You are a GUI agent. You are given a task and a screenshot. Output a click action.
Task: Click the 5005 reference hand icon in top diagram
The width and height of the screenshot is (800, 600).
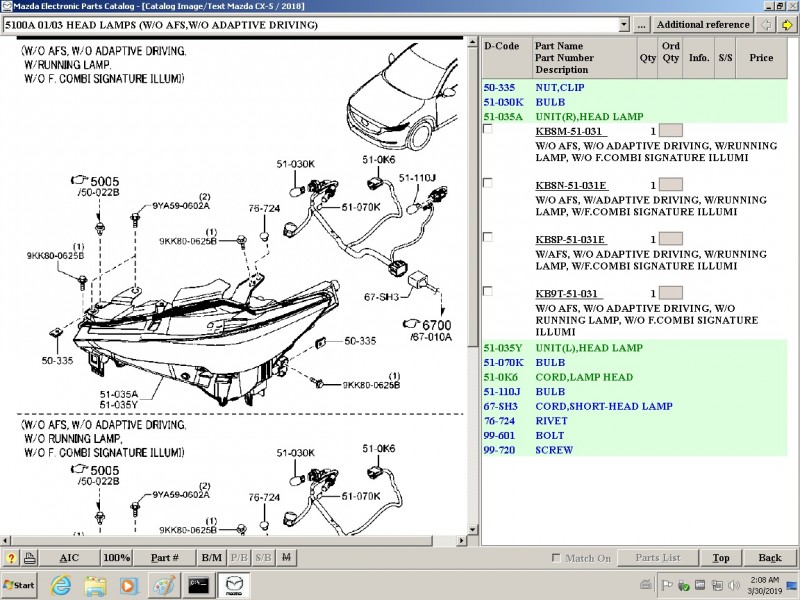point(79,180)
